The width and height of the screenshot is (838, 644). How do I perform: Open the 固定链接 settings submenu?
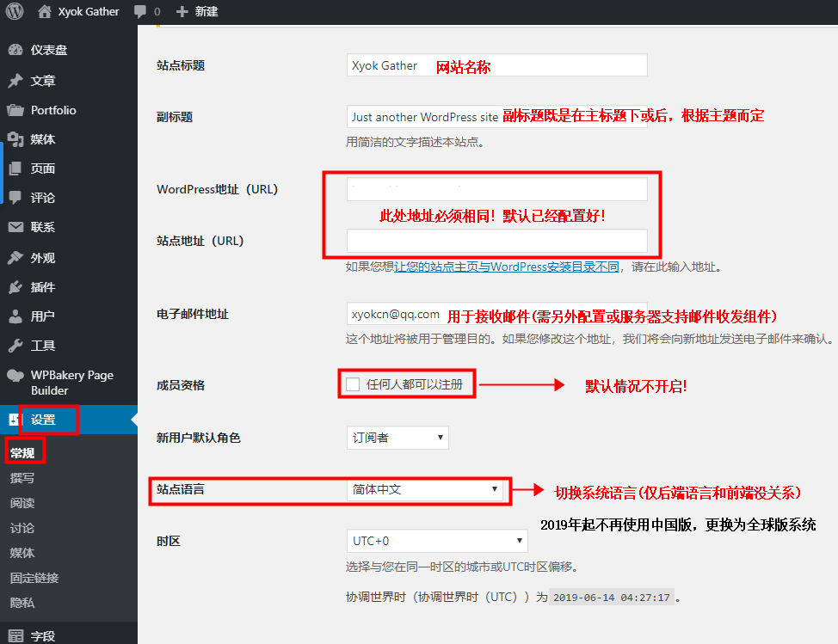[34, 578]
